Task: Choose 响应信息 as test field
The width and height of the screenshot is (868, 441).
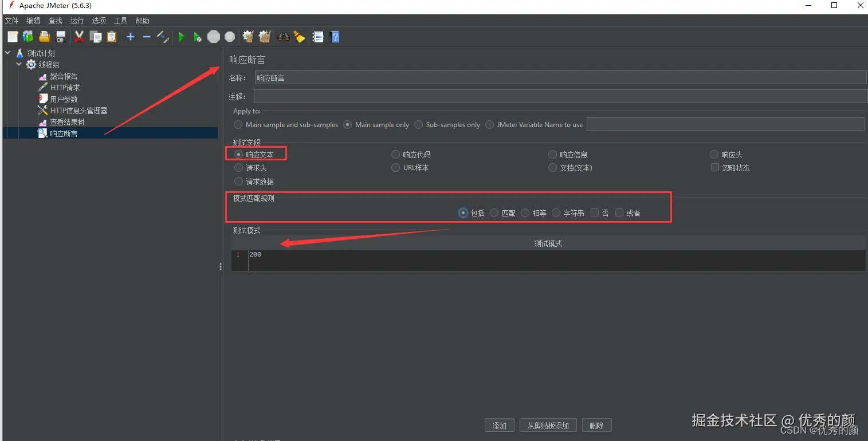Action: coord(553,154)
